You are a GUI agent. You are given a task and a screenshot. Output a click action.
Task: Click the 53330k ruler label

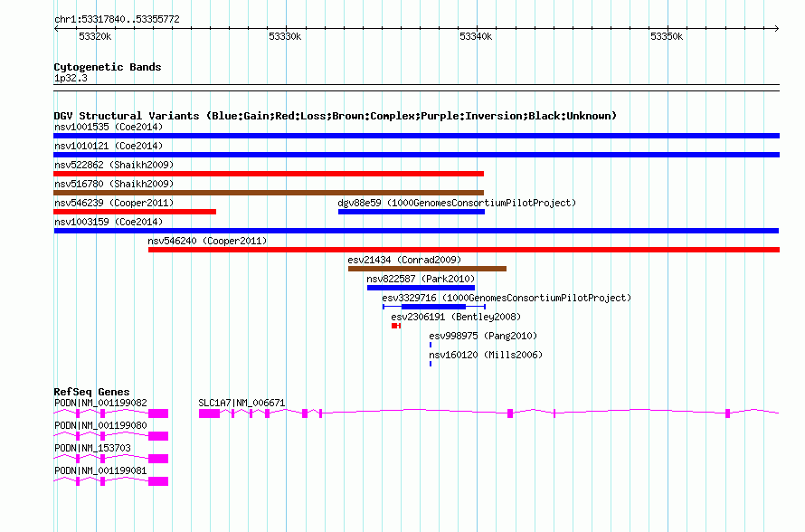tap(285, 37)
